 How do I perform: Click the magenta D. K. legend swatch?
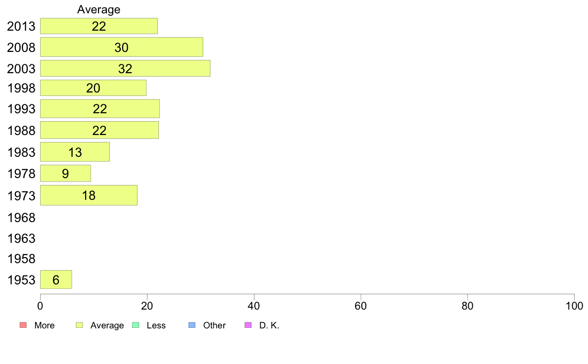(248, 325)
